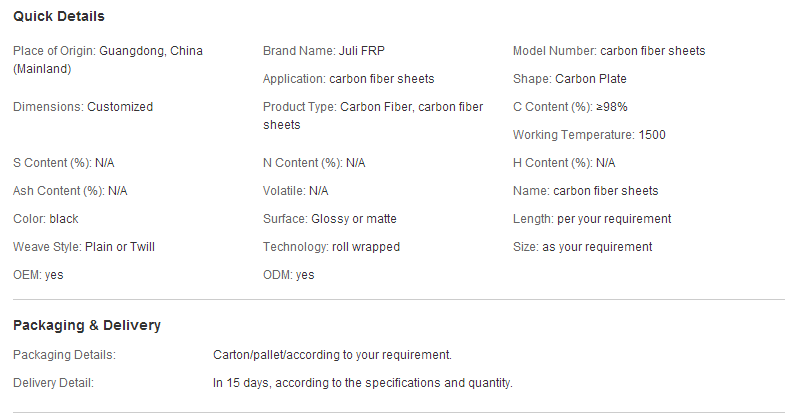786x419 pixels.
Task: Click the Carton/pallet packaging details text
Action: (332, 355)
